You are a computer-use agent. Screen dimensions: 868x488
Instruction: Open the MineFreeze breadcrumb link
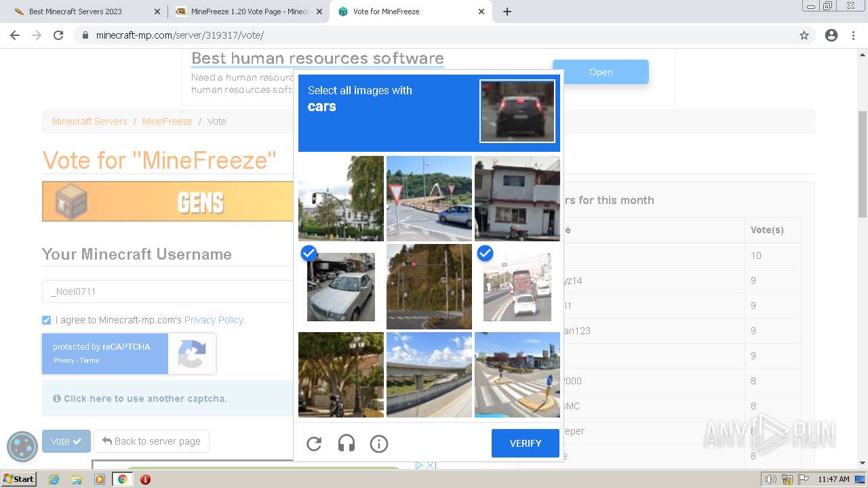coord(167,121)
